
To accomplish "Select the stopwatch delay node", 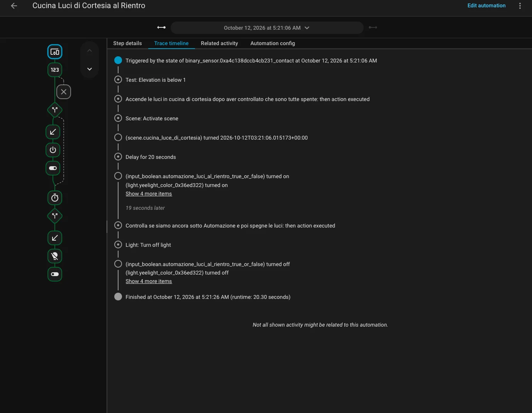I will pyautogui.click(x=55, y=198).
